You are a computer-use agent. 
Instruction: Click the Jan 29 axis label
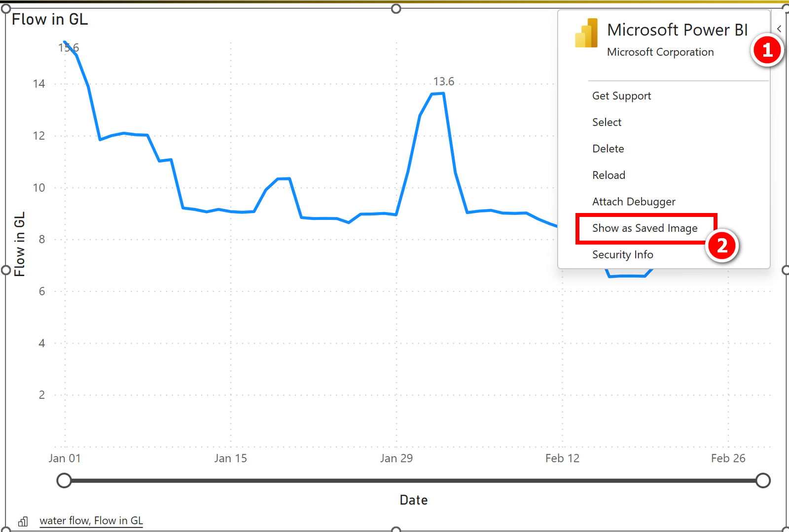[397, 458]
